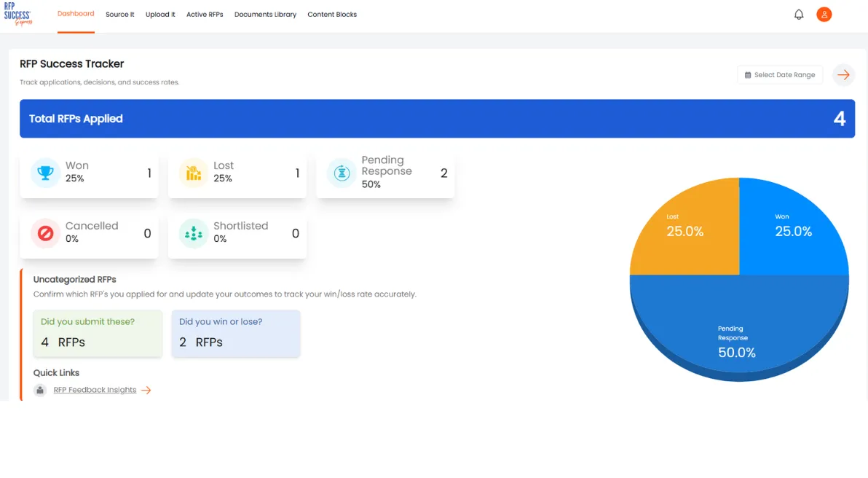Screen dimensions: 868x478
Task: Select the Lost stat card
Action: (237, 173)
